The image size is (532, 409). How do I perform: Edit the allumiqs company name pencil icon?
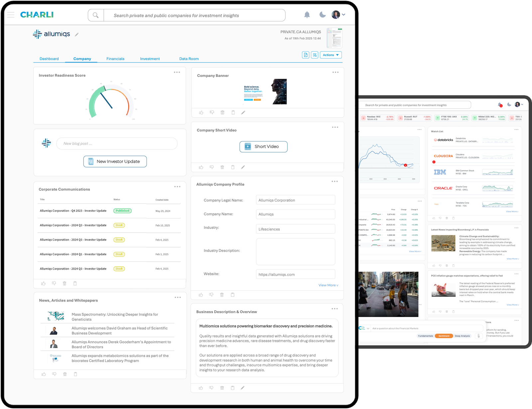pyautogui.click(x=77, y=34)
